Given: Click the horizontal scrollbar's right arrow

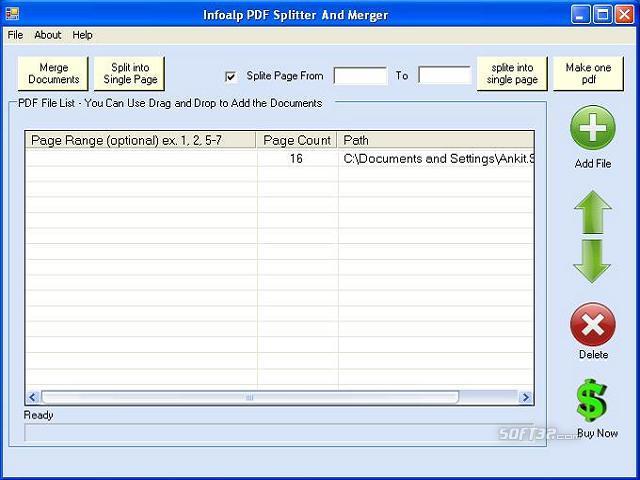Looking at the screenshot, I should tap(526, 397).
